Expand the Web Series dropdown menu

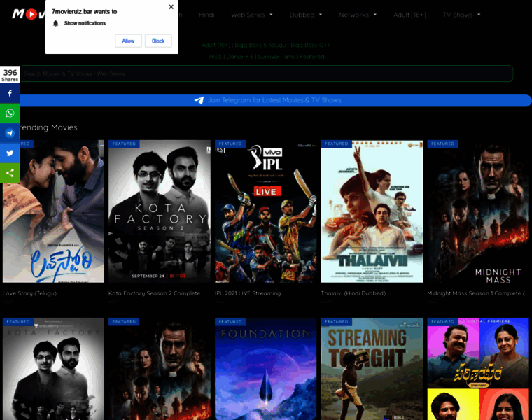[x=252, y=15]
